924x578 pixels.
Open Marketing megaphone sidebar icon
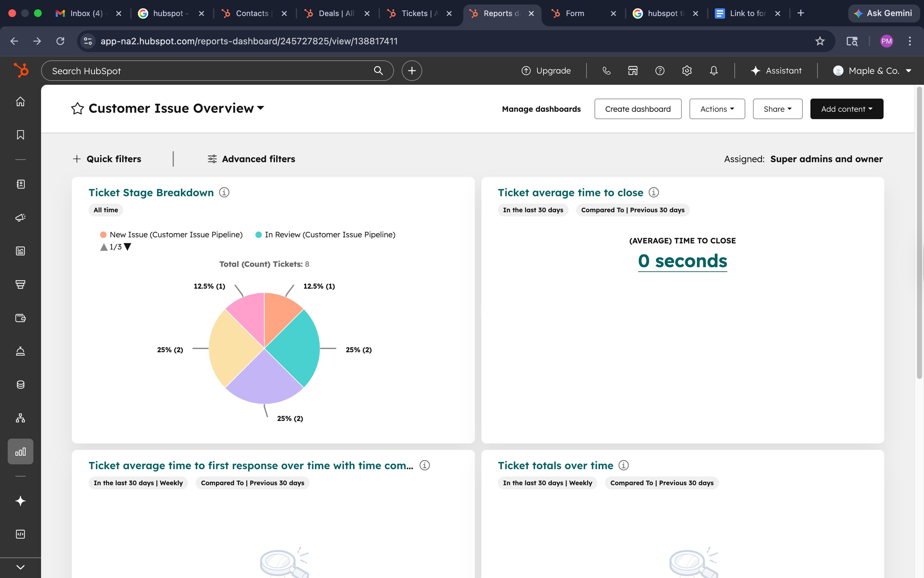[20, 217]
